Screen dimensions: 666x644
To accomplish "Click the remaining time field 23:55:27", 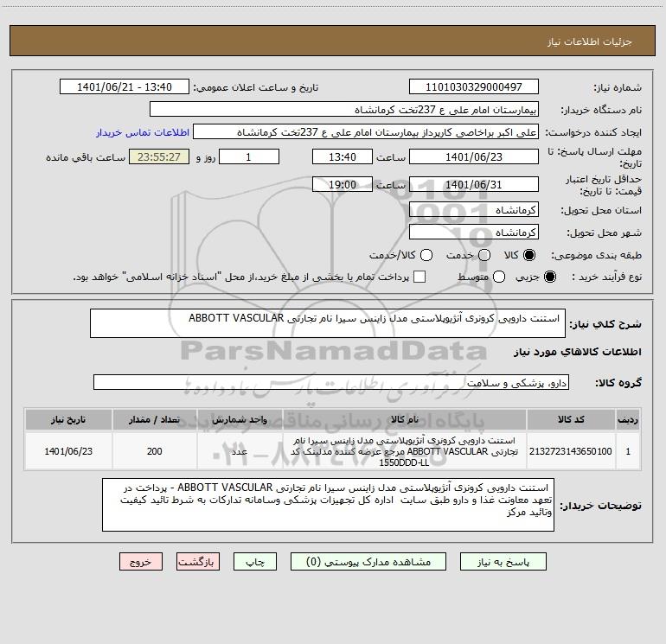I will (x=159, y=156).
